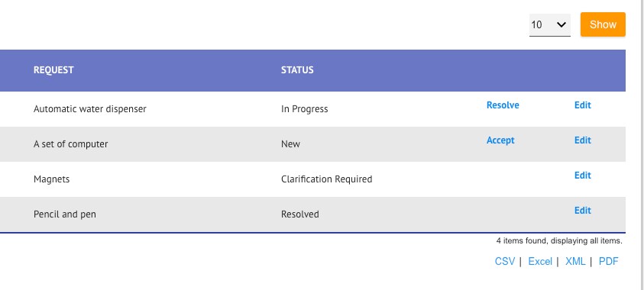644x290 pixels.
Task: Open the page size dropdown showing 10
Action: (x=549, y=25)
